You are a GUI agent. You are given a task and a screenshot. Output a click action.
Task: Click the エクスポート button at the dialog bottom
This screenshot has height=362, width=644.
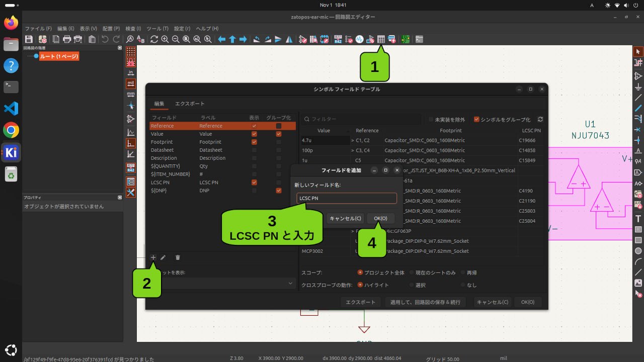coord(360,302)
